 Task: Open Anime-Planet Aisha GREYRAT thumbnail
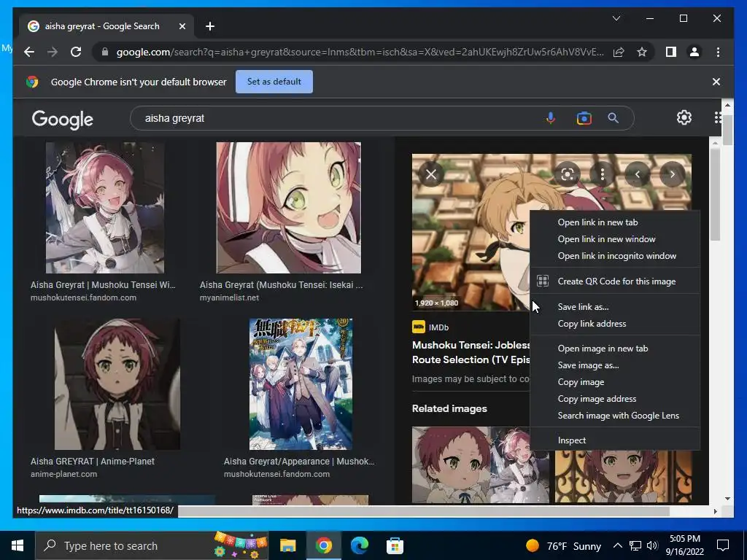point(117,384)
